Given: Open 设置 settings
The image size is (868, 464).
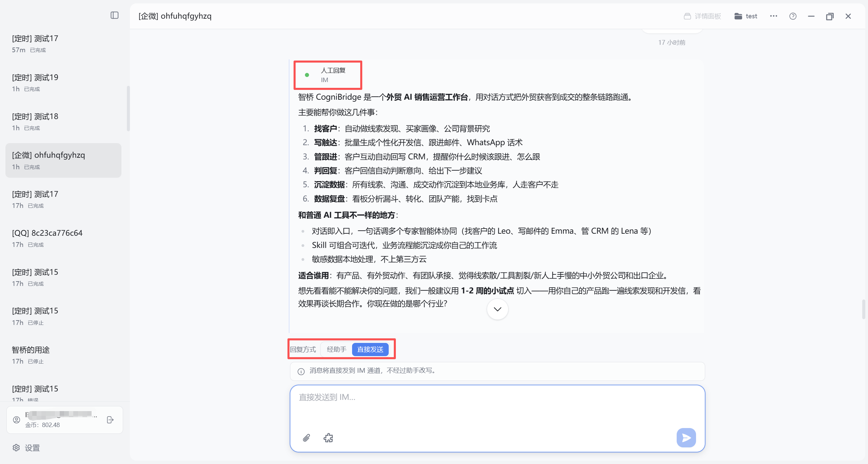Looking at the screenshot, I should [x=26, y=448].
